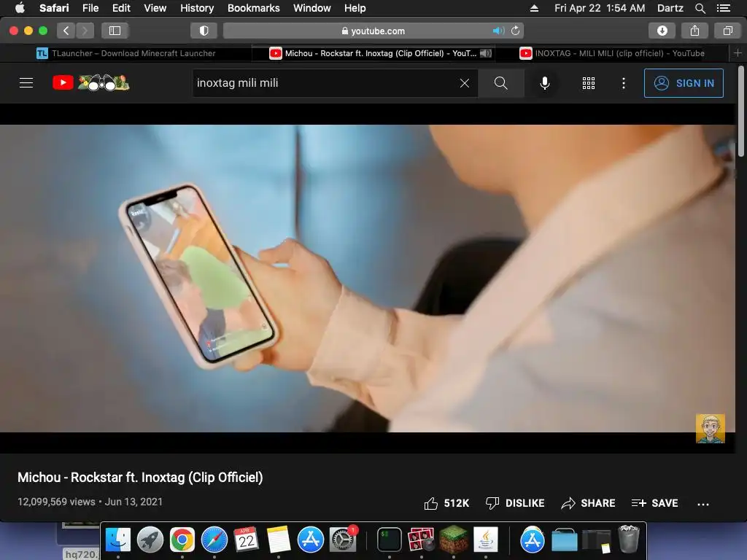Click the youtube.com address bar

373,31
